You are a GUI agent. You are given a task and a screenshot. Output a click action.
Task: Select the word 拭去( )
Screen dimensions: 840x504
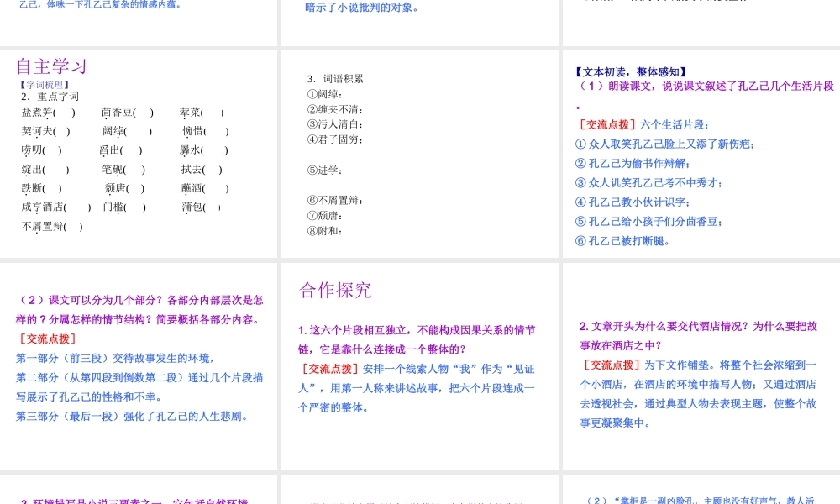point(202,170)
